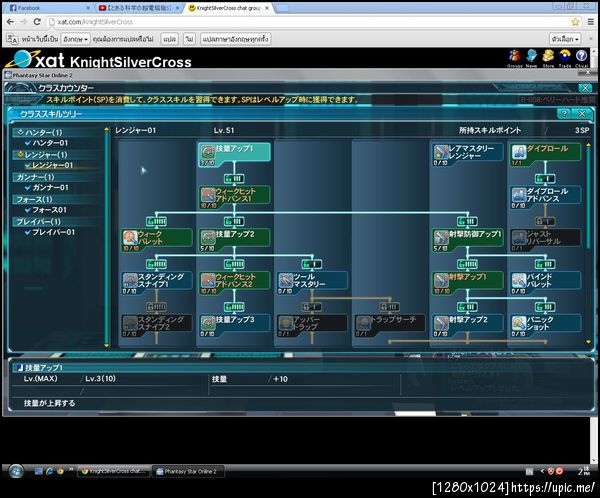Select the トラップサーチ locked skill
The height and width of the screenshot is (498, 600).
[390, 324]
